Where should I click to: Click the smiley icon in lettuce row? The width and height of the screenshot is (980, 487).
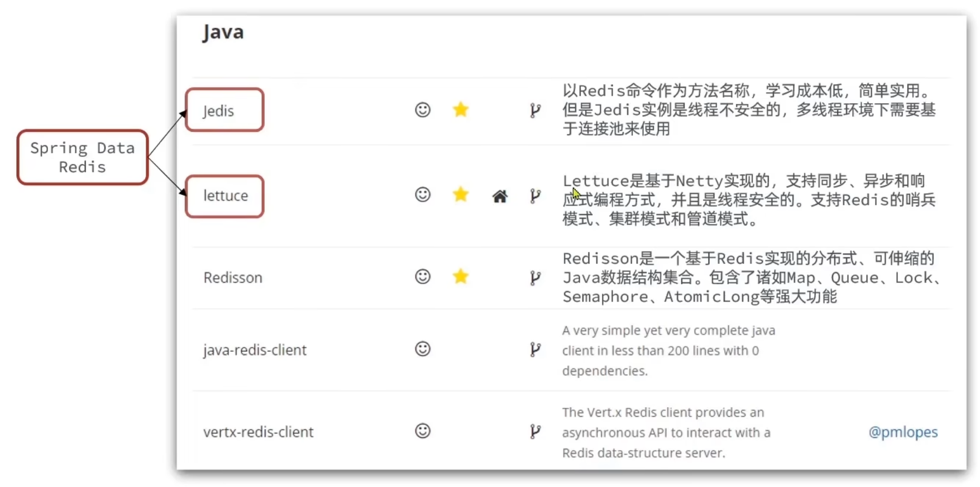click(423, 194)
